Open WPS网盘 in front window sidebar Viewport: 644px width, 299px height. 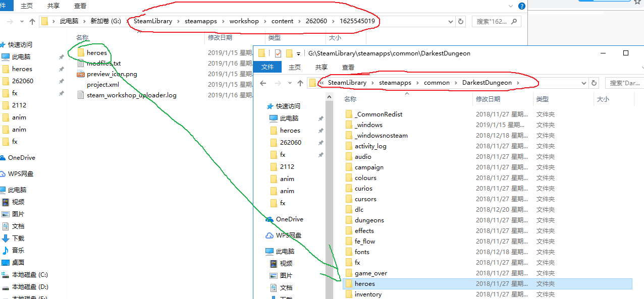[x=288, y=235]
